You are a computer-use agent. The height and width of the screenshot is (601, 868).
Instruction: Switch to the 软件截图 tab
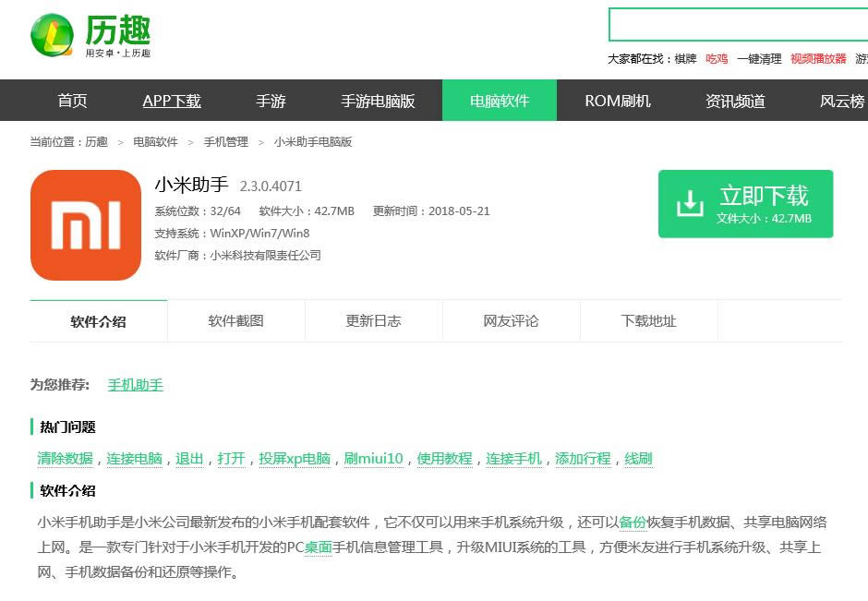tap(235, 321)
